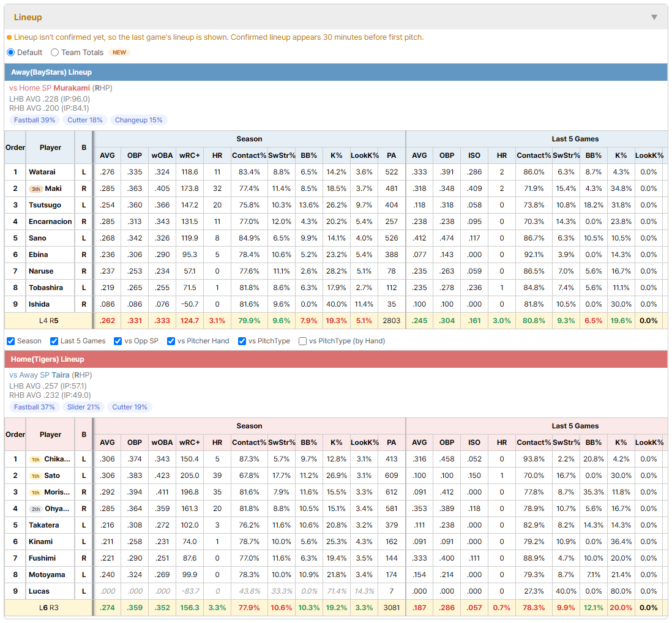This screenshot has width=672, height=623.
Task: Click the PA column header in Tigers table
Action: point(391,442)
